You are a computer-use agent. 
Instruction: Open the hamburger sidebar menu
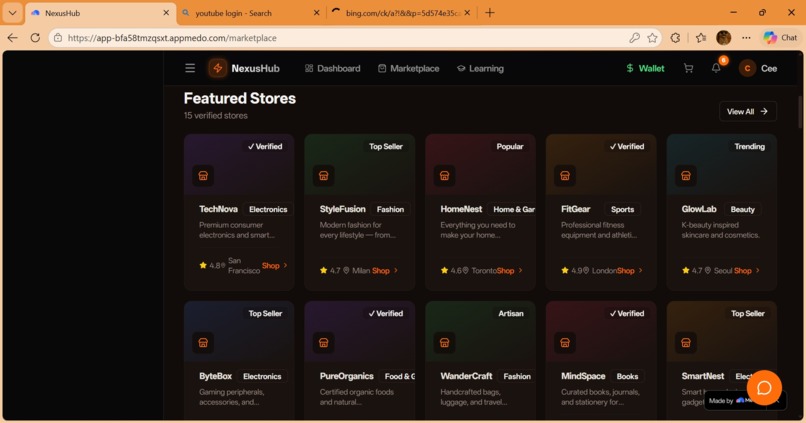pos(190,68)
